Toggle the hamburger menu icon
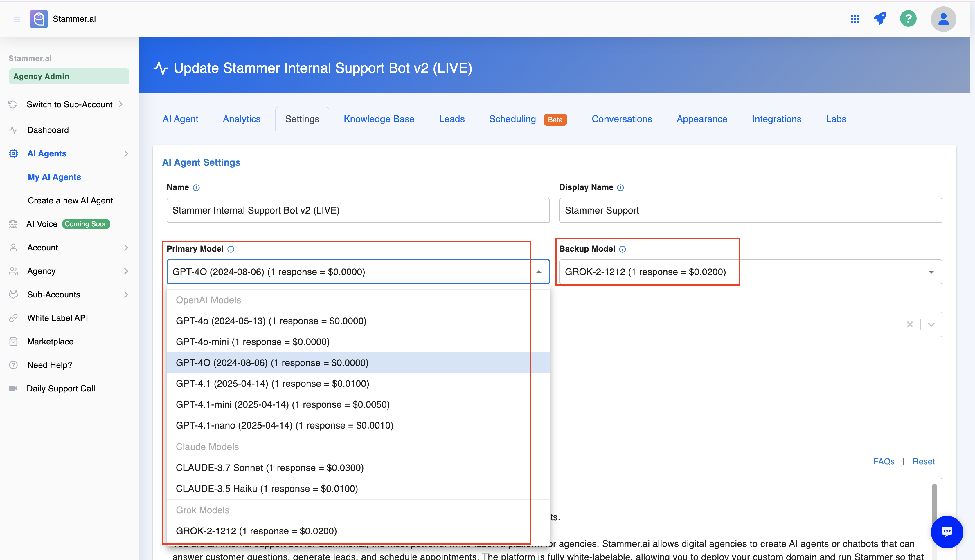The width and height of the screenshot is (975, 560). 17,19
